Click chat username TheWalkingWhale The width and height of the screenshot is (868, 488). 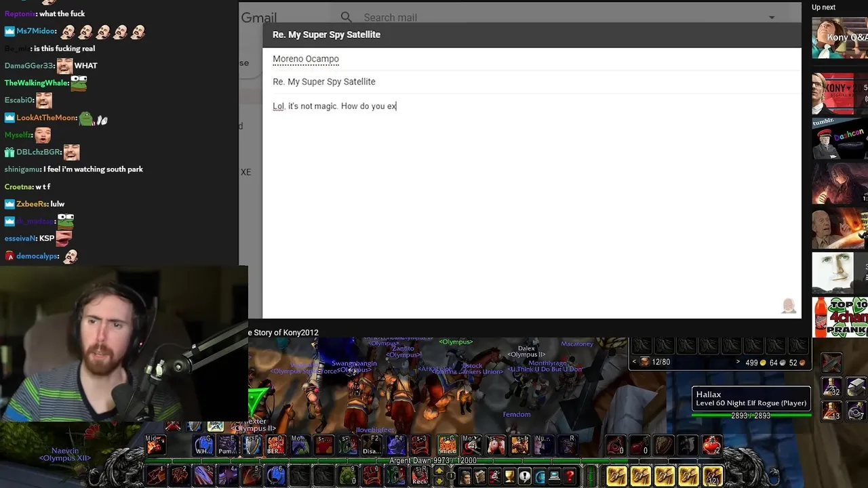tap(36, 83)
